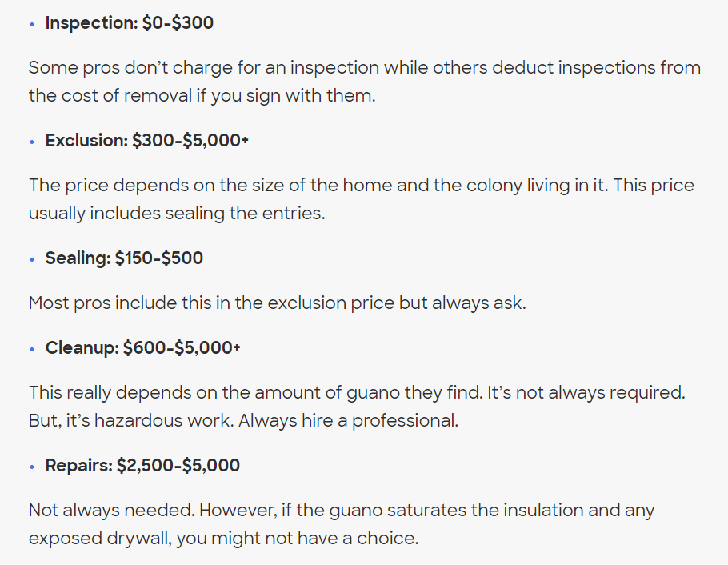Click the bullet dot before Sealing
Image resolution: width=728 pixels, height=565 pixels.
pyautogui.click(x=32, y=259)
